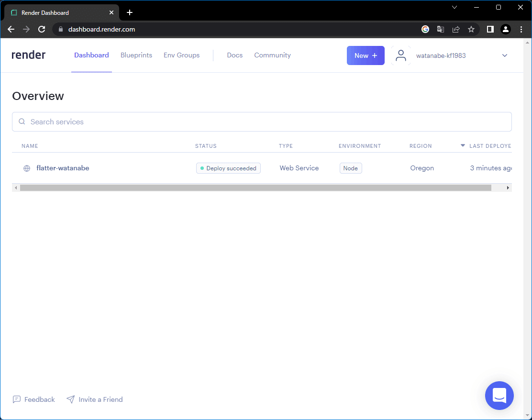Expand the account dropdown chevron
The width and height of the screenshot is (532, 420).
(505, 55)
